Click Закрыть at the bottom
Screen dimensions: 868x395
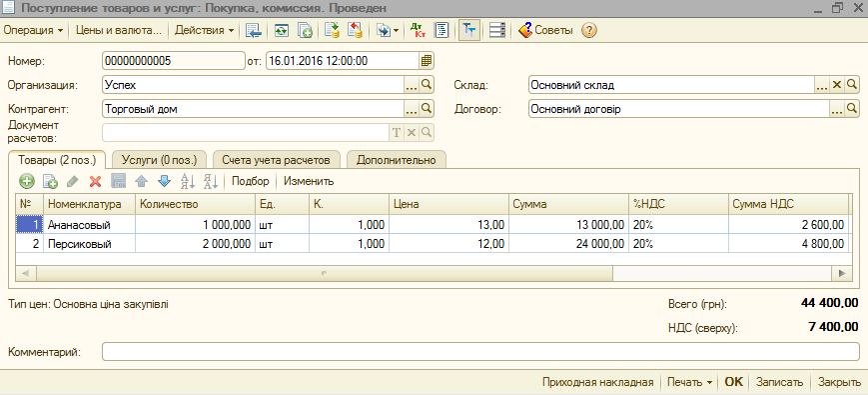point(839,382)
